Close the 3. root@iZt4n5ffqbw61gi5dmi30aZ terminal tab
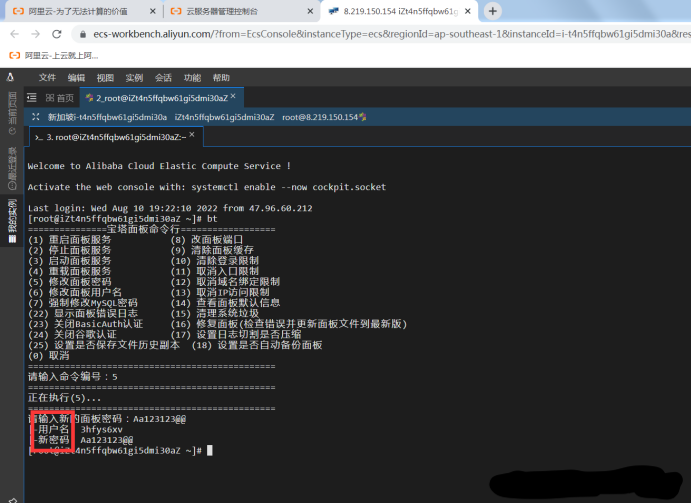 coord(192,135)
